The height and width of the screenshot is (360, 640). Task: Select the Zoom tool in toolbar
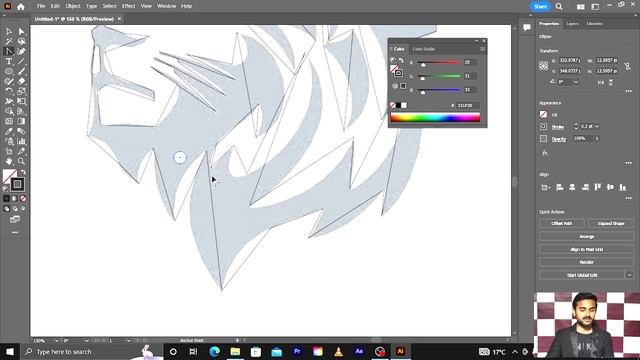[21, 161]
